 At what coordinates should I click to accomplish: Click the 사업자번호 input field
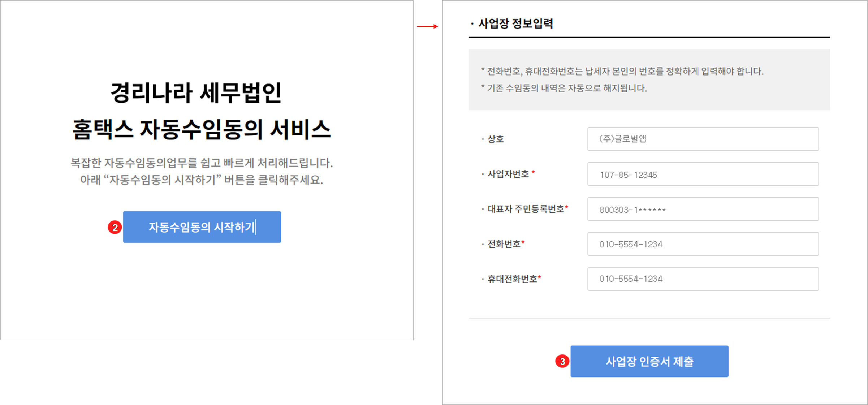pos(703,174)
